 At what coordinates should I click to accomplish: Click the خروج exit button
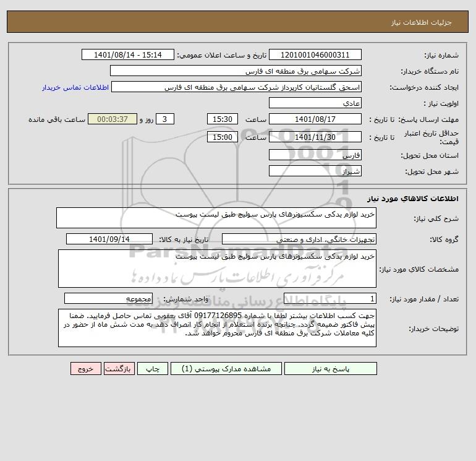point(85,369)
